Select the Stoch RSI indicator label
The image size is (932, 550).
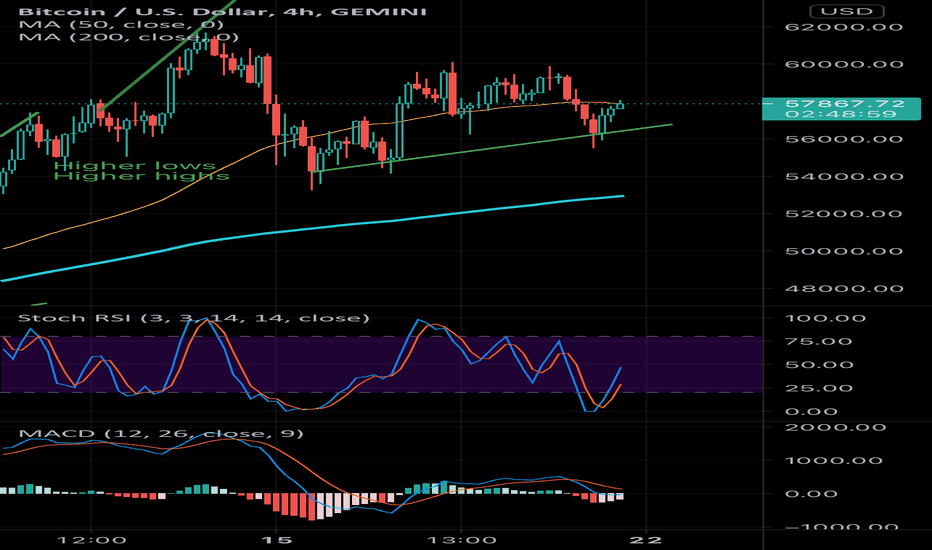tap(194, 318)
